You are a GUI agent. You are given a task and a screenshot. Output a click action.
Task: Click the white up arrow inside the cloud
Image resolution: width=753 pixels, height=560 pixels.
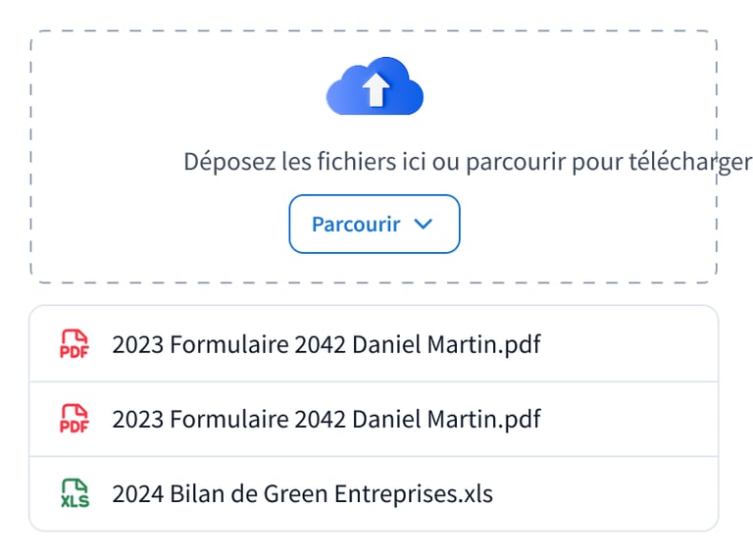(376, 91)
